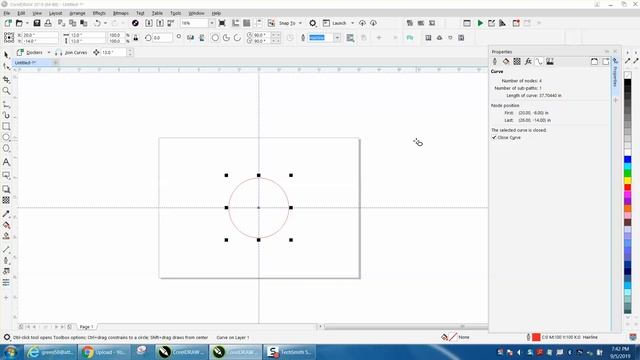Click the Dockers button
Screen dimensions: 640x360
tap(30, 52)
